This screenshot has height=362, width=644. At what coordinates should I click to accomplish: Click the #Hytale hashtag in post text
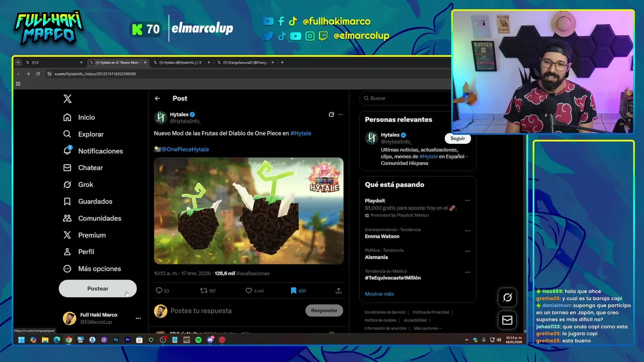[301, 133]
